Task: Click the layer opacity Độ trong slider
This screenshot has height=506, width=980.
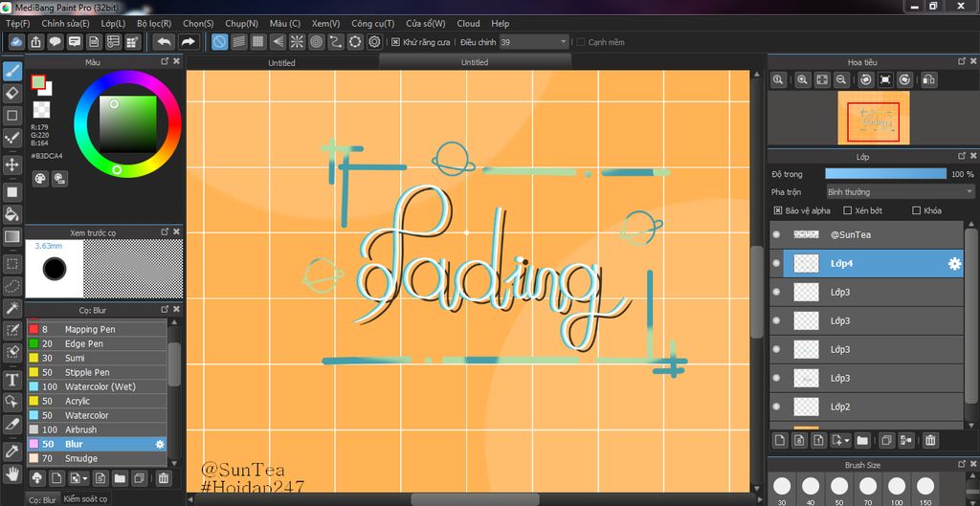Action: pos(885,174)
